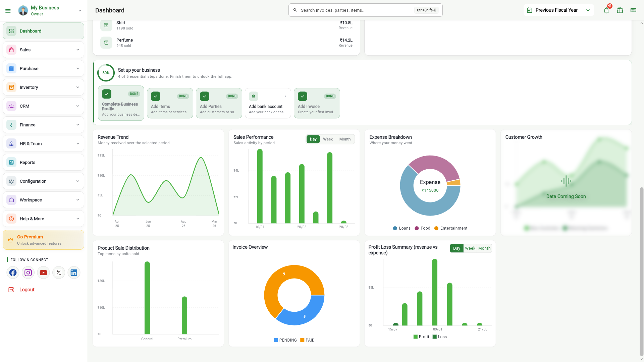Open keyboard shortcuts icon in header
644x362 pixels.
point(633,10)
